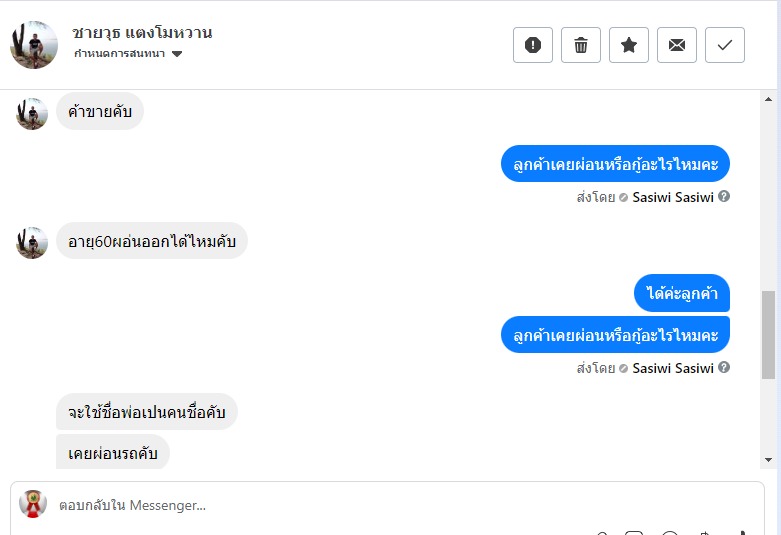This screenshot has height=535, width=781.
Task: Click the message อายุ60ผ่อนออกได้ไหมคับ
Action: [x=151, y=241]
